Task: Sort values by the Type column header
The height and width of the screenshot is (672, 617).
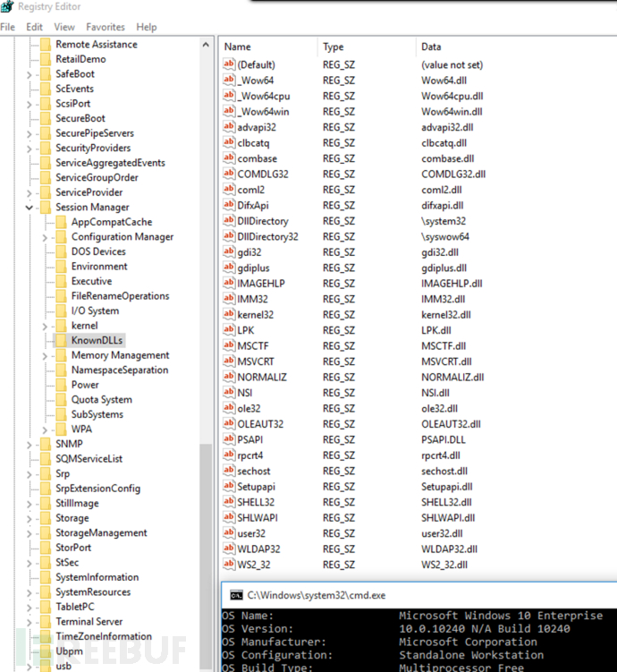Action: 367,47
